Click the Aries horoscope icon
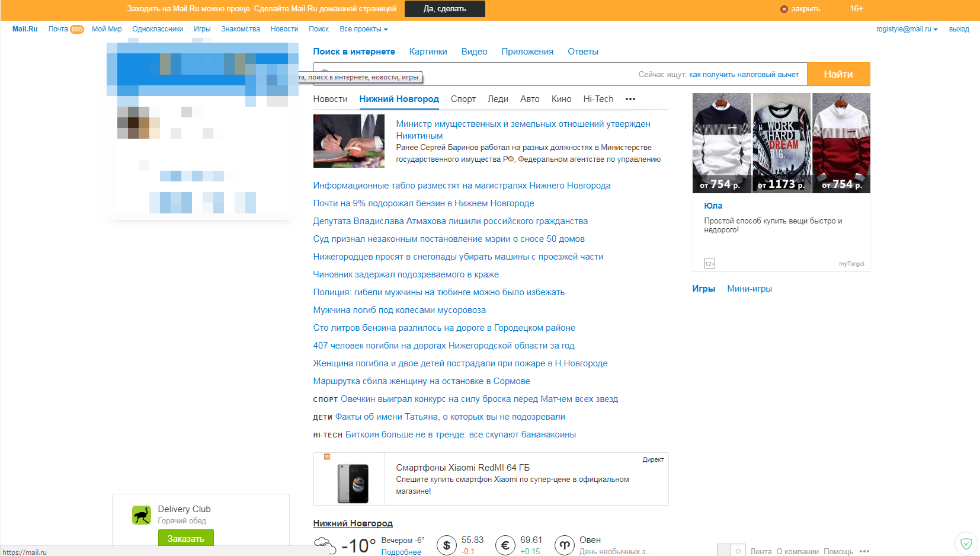This screenshot has height=556, width=980. [x=564, y=545]
